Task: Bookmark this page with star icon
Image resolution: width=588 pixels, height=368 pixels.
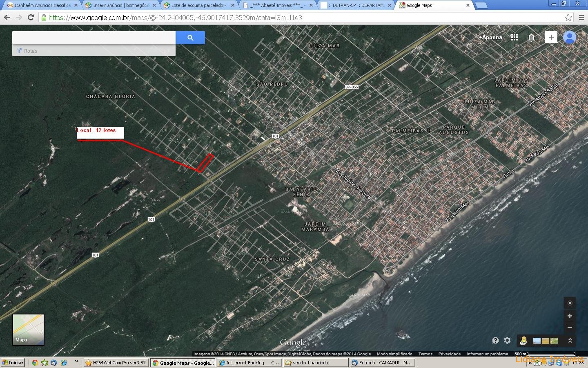Action: tap(568, 18)
